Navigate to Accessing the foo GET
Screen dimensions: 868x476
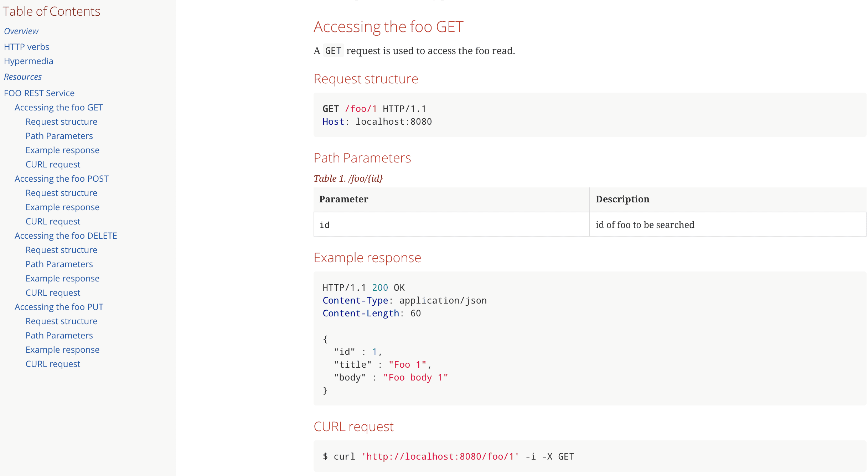[x=59, y=107]
